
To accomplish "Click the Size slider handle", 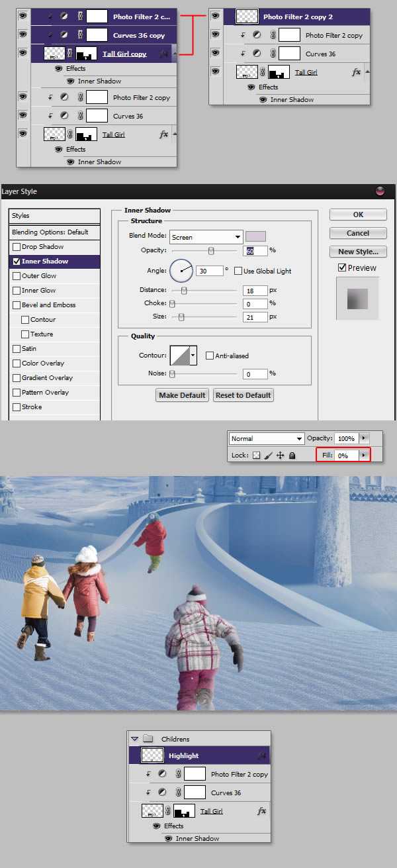I will click(181, 317).
